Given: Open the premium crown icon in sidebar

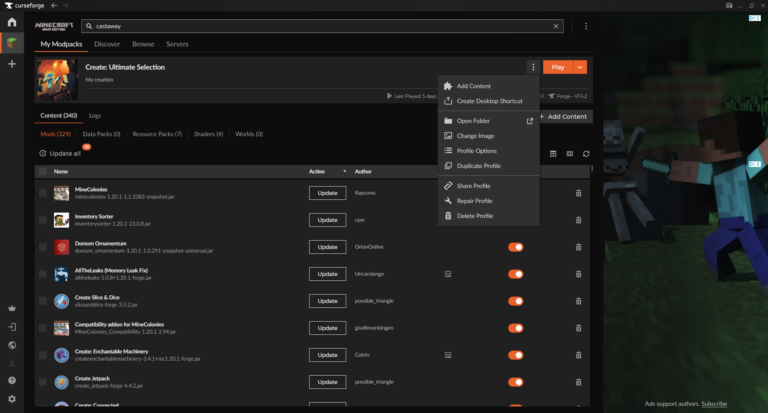Looking at the screenshot, I should pos(11,308).
